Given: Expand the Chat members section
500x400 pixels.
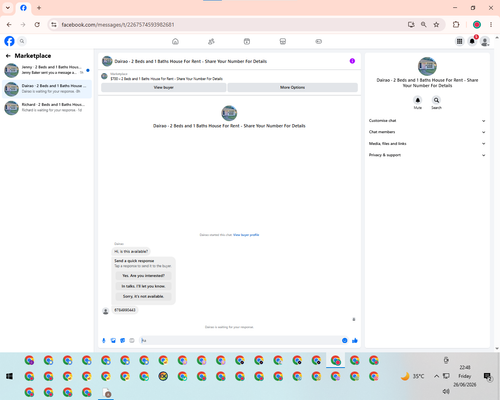Looking at the screenshot, I should click(427, 132).
